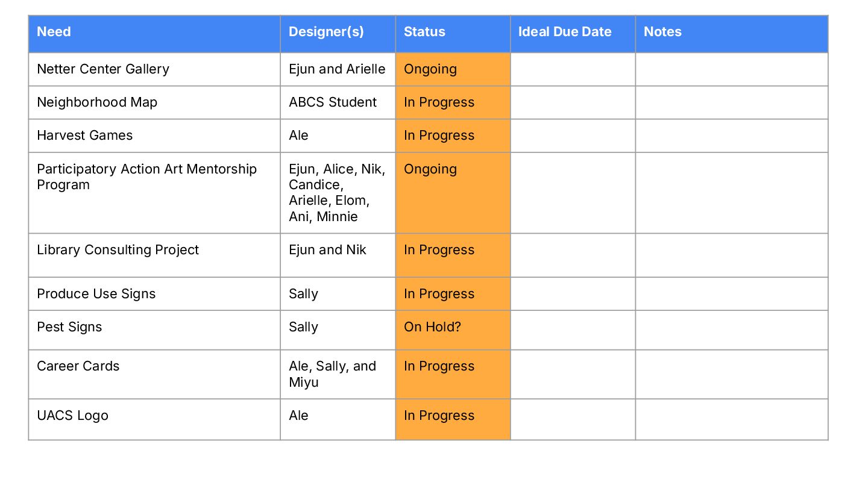
Task: Select the Participatory Action Art Mentorship Program cell
Action: tap(146, 177)
